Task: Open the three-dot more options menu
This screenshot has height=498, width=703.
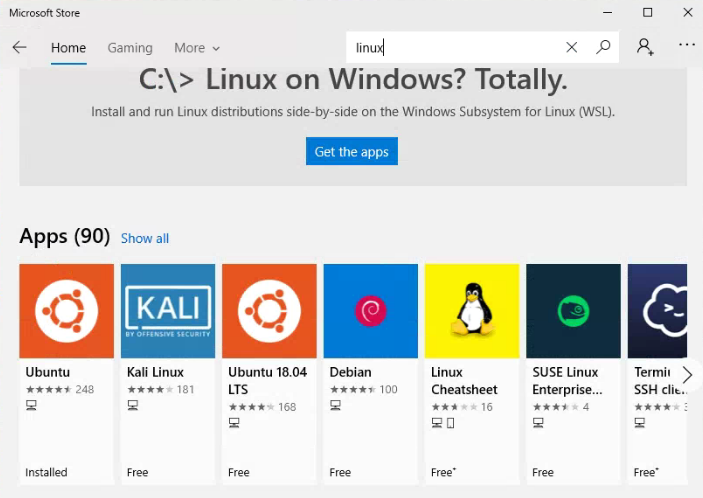Action: tap(686, 46)
